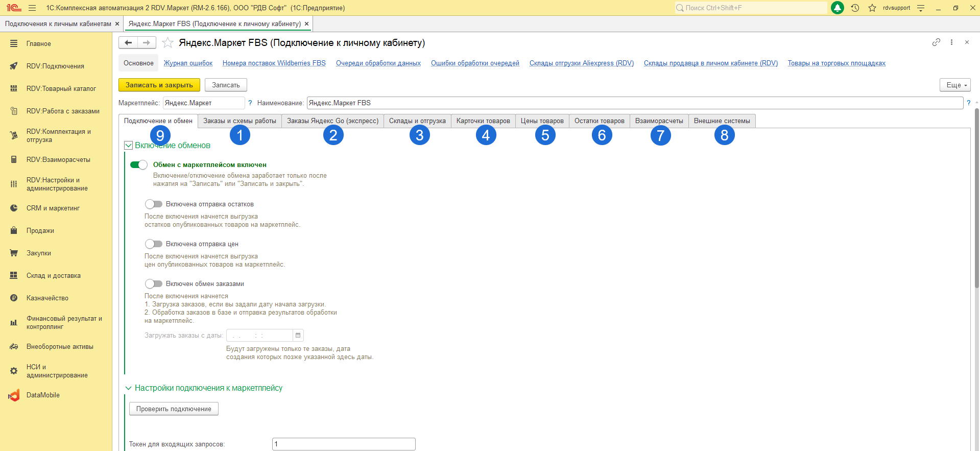
Task: Open the hamburger functions menu
Action: pos(32,8)
